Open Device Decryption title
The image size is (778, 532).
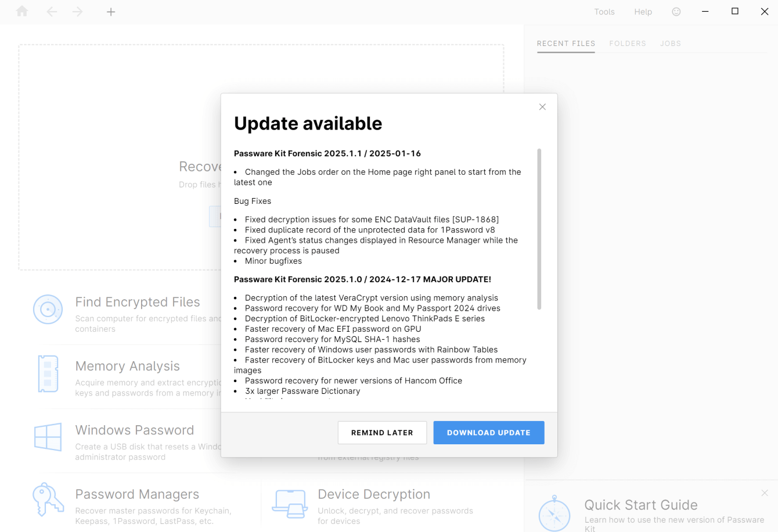[x=374, y=494]
